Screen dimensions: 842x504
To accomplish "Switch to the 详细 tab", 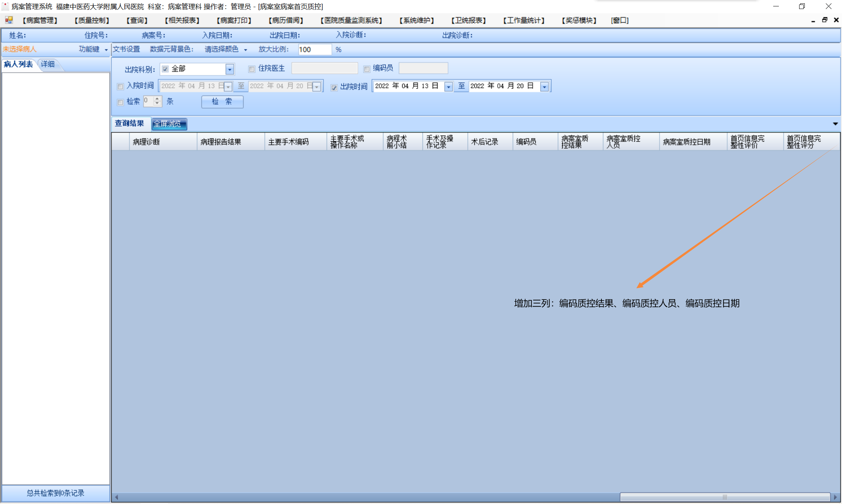I will click(x=48, y=64).
